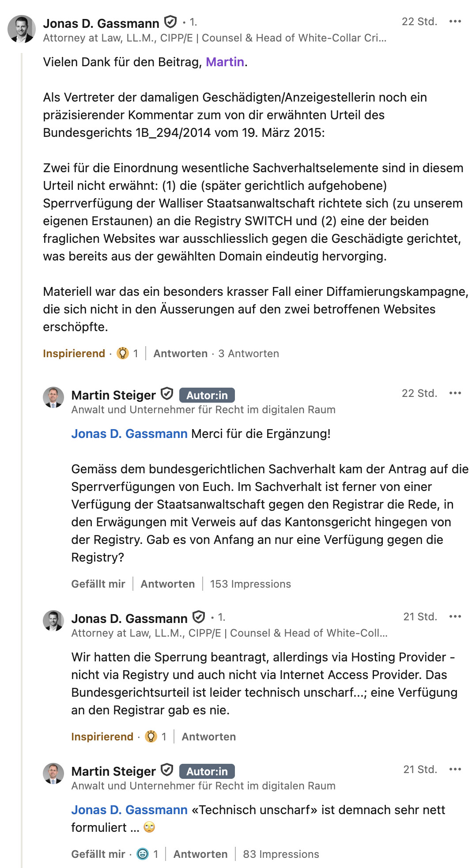Image resolution: width=476 pixels, height=868 pixels.
Task: Click the lightbulb reaction icon under Jonas's reply
Action: pos(151,737)
